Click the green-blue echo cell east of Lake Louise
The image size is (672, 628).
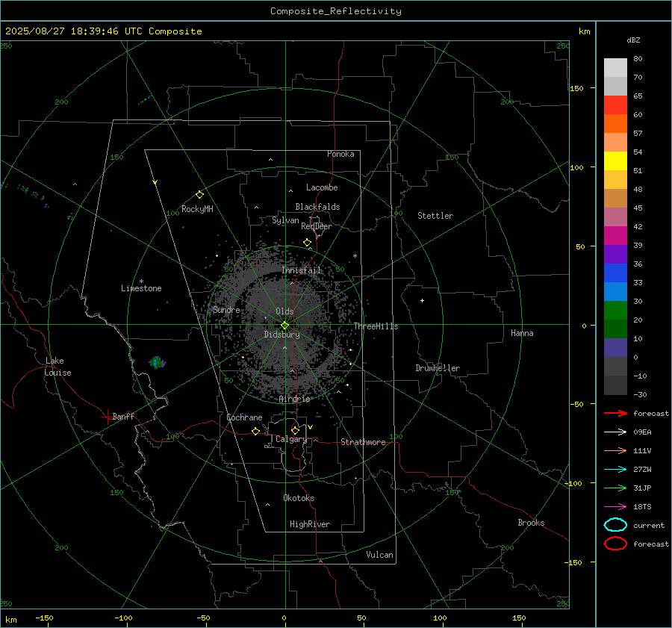click(x=157, y=362)
